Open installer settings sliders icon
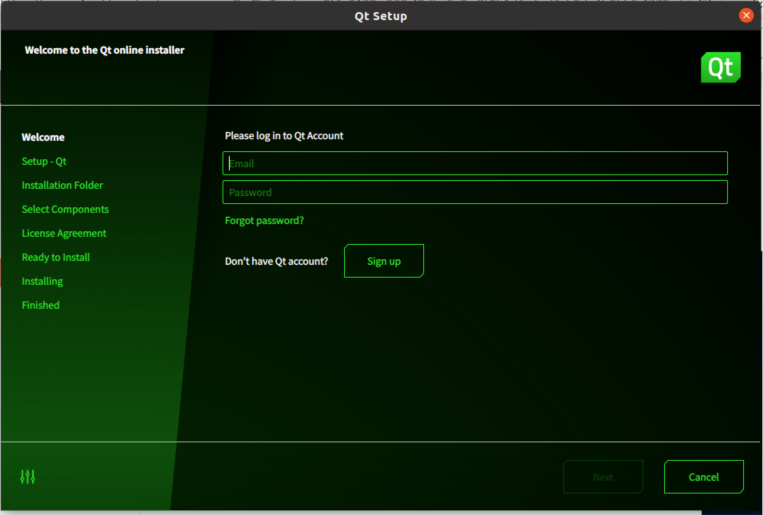Screen dimensions: 763x515 pos(28,477)
